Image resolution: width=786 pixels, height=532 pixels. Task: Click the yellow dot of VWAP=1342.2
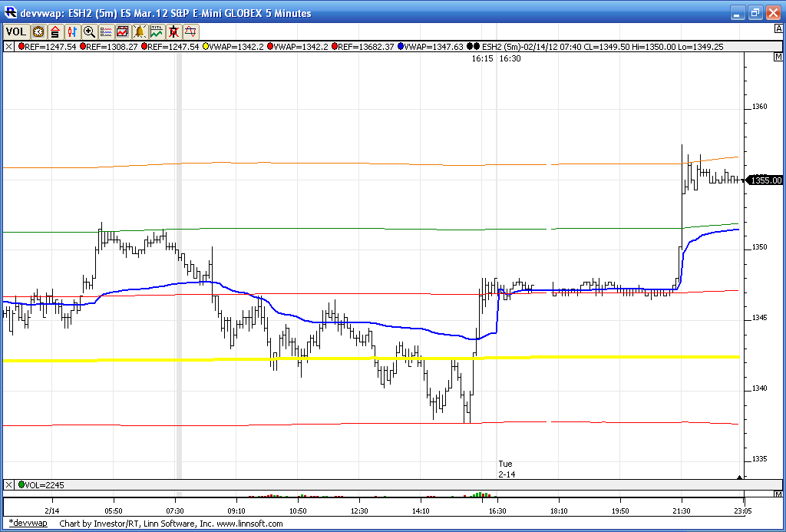[x=206, y=47]
